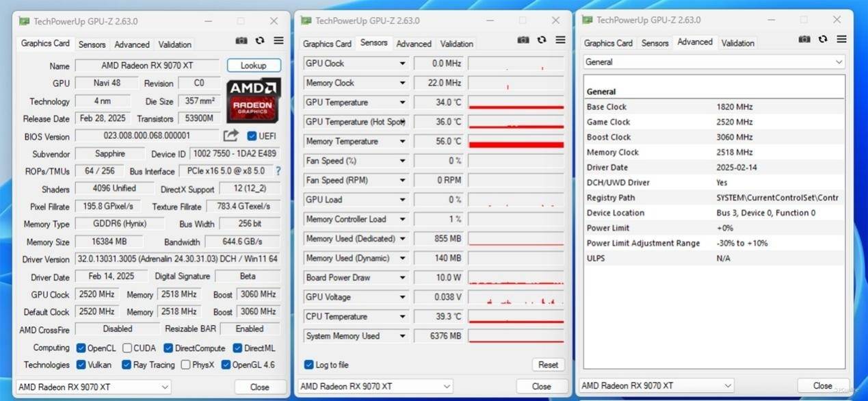The image size is (868, 401).
Task: Click camera icon in Advanced window
Action: click(804, 40)
